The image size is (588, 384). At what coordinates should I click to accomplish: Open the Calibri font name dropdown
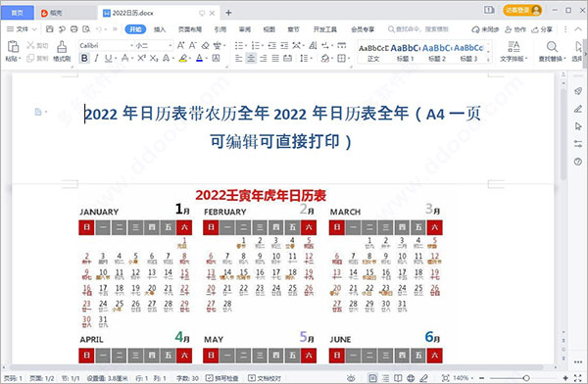click(x=131, y=46)
